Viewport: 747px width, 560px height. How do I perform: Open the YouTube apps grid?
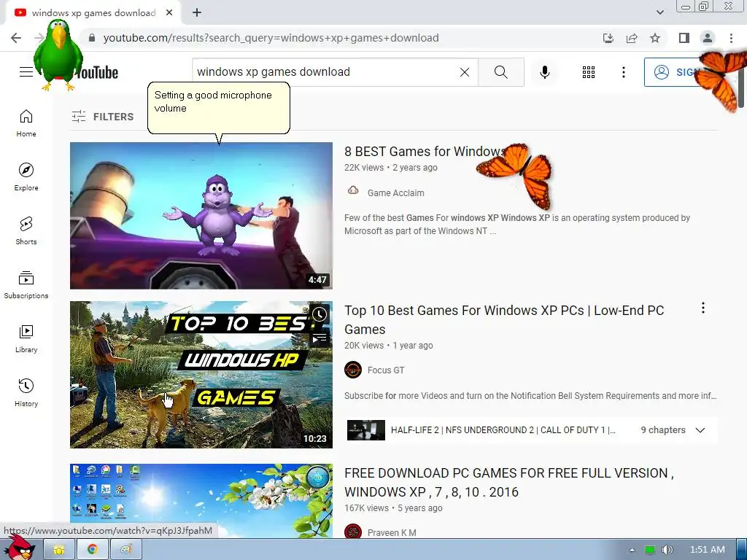(x=589, y=72)
